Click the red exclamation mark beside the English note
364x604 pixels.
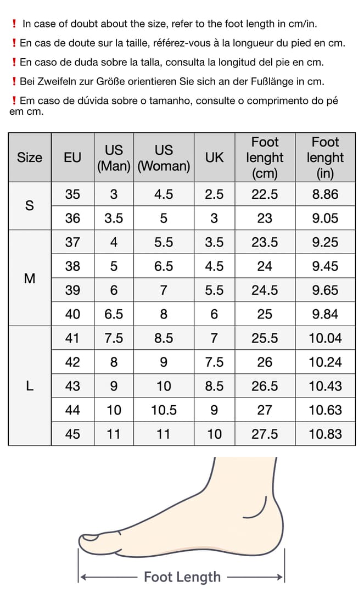(x=14, y=24)
